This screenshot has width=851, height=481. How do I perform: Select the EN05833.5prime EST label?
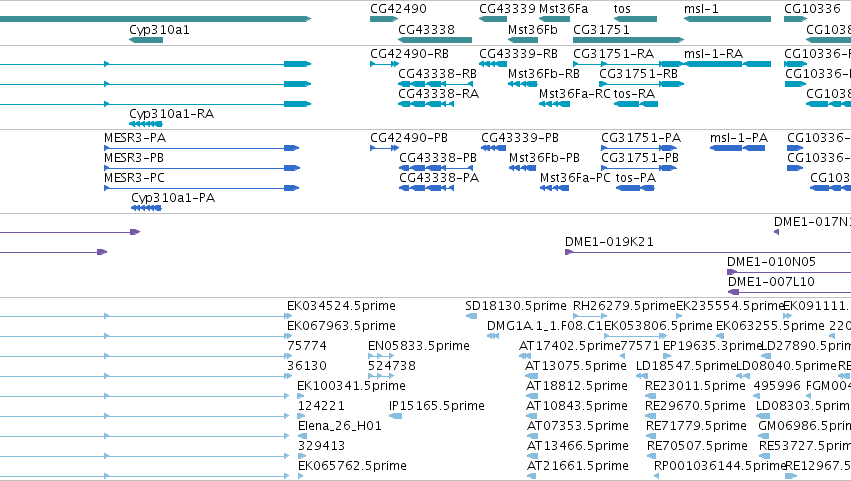click(419, 346)
